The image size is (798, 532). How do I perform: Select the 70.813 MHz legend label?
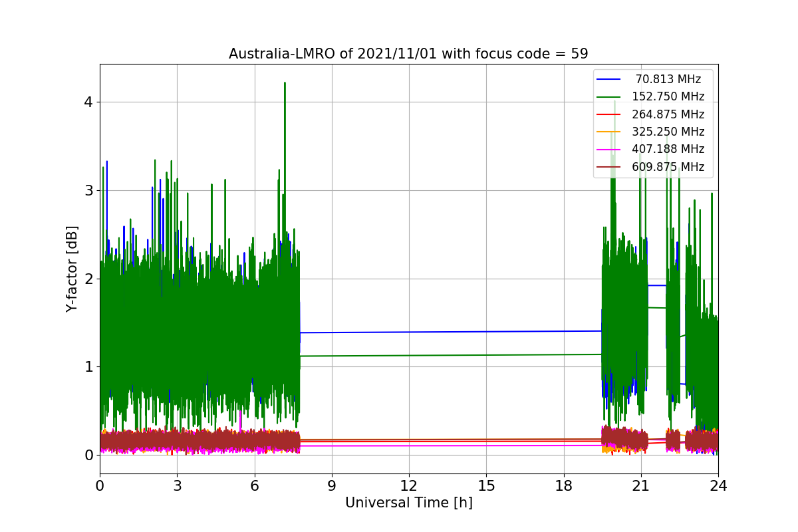668,79
